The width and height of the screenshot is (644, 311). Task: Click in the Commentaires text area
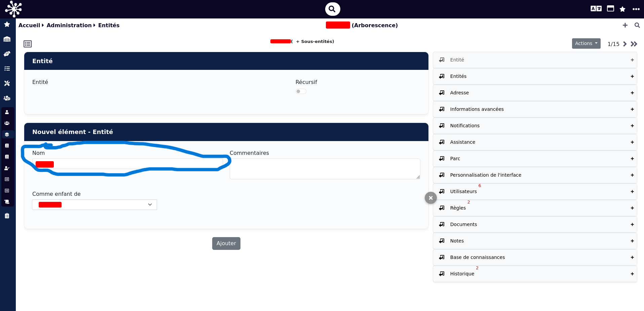(x=325, y=169)
